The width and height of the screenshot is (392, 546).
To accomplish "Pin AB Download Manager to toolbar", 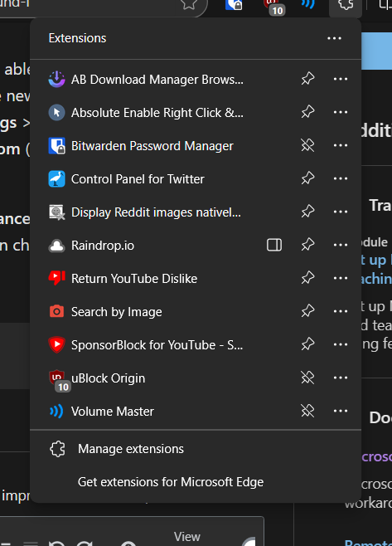I will [307, 79].
